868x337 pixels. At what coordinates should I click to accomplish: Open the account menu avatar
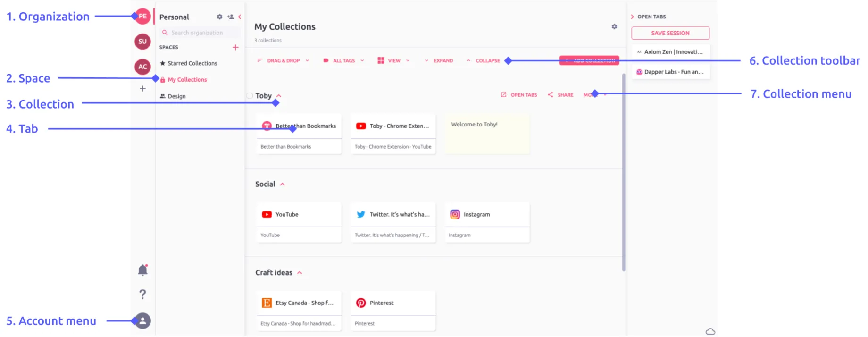[142, 321]
